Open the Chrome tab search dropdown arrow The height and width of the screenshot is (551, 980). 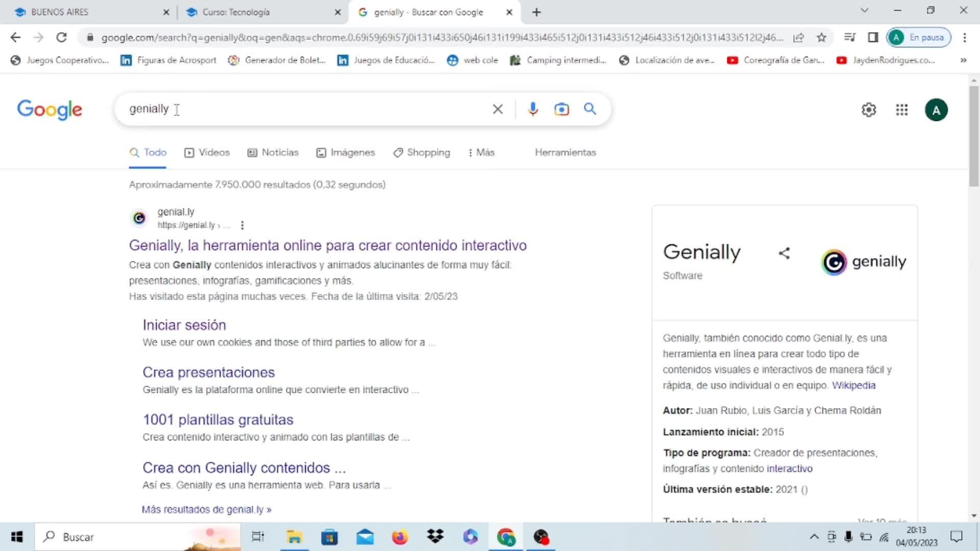(864, 10)
